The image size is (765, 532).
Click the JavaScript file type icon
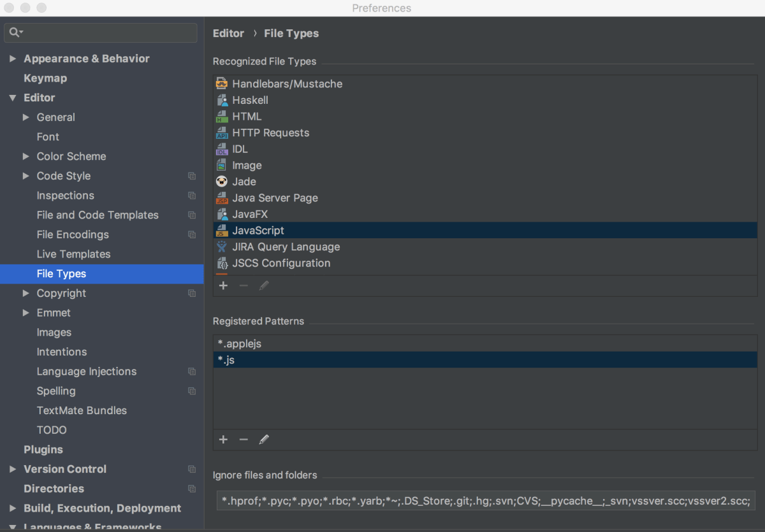point(222,230)
